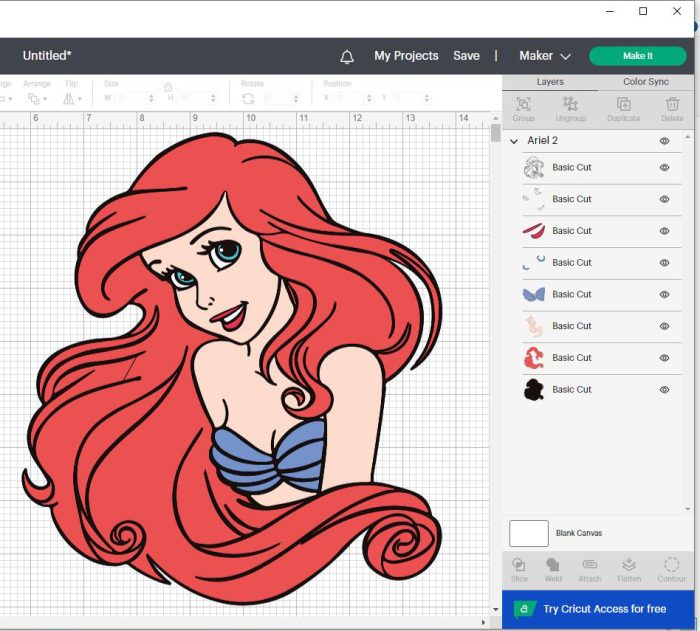Click the Size height stepper arrows

(213, 98)
